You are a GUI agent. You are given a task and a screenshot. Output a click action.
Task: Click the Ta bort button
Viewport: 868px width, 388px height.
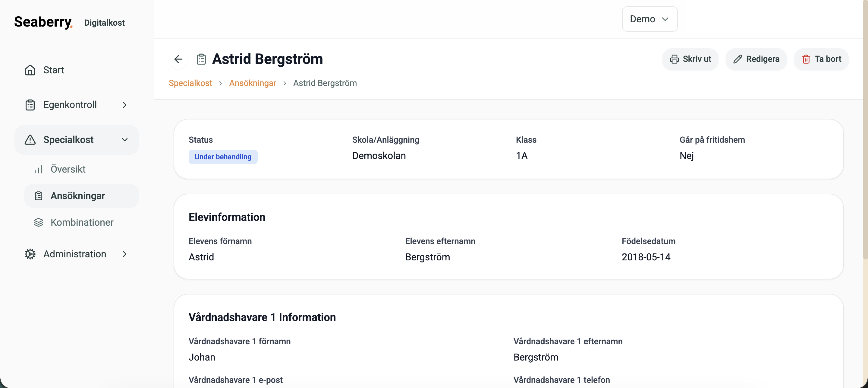click(x=821, y=59)
